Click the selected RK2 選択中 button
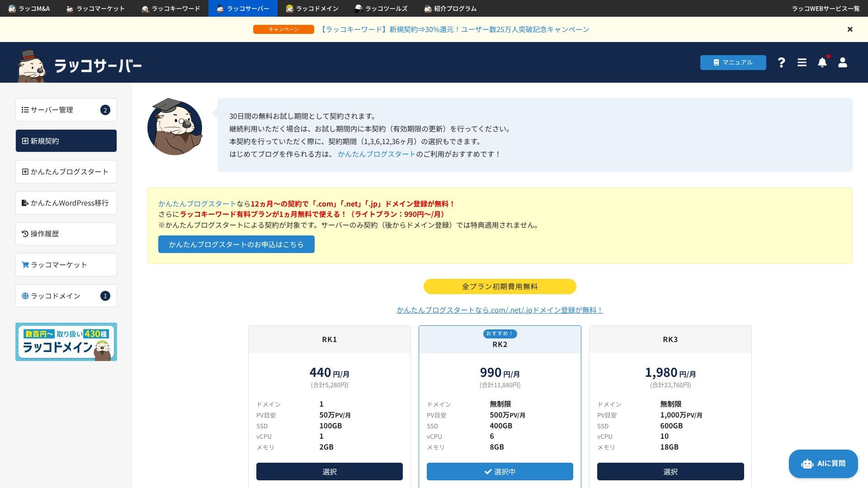868x488 pixels. (500, 471)
